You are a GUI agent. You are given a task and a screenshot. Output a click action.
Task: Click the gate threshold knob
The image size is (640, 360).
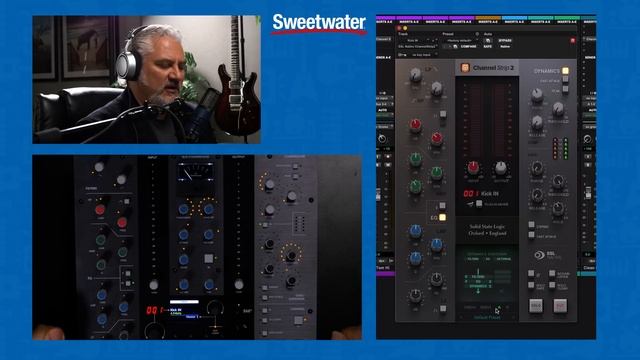pos(558,181)
